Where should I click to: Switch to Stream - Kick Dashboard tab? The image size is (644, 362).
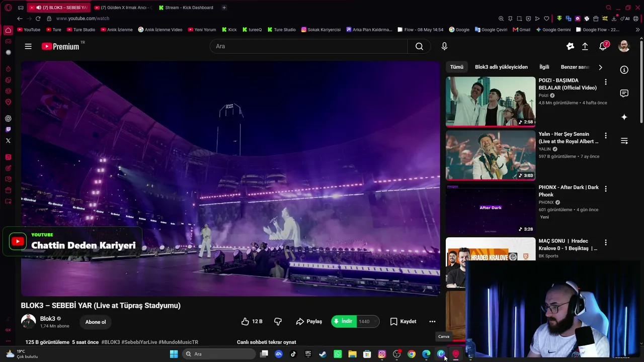point(186,8)
